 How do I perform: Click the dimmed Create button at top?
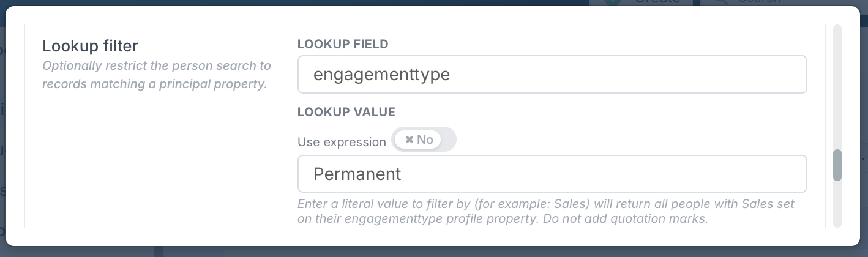(x=640, y=2)
